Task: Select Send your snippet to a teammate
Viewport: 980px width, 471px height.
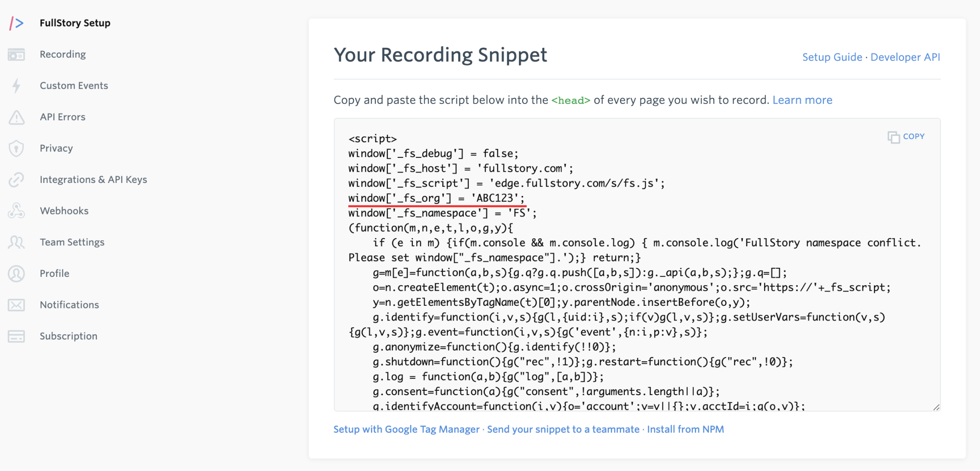Action: pos(563,429)
